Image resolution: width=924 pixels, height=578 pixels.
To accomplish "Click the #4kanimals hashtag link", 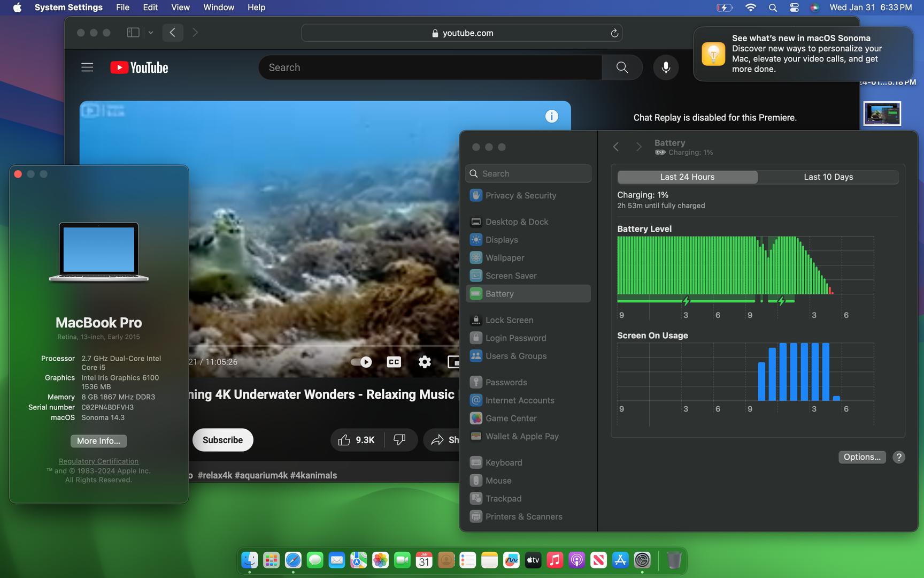I will (313, 475).
